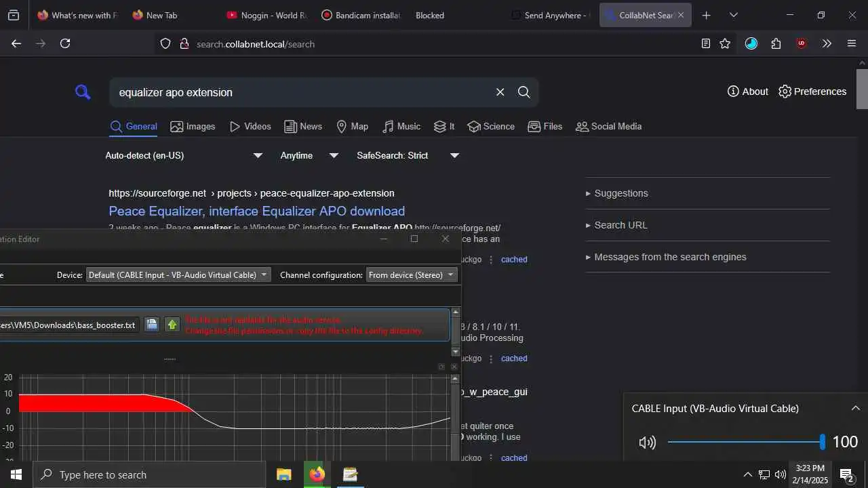
Task: Expand the Search URL section
Action: point(616,225)
